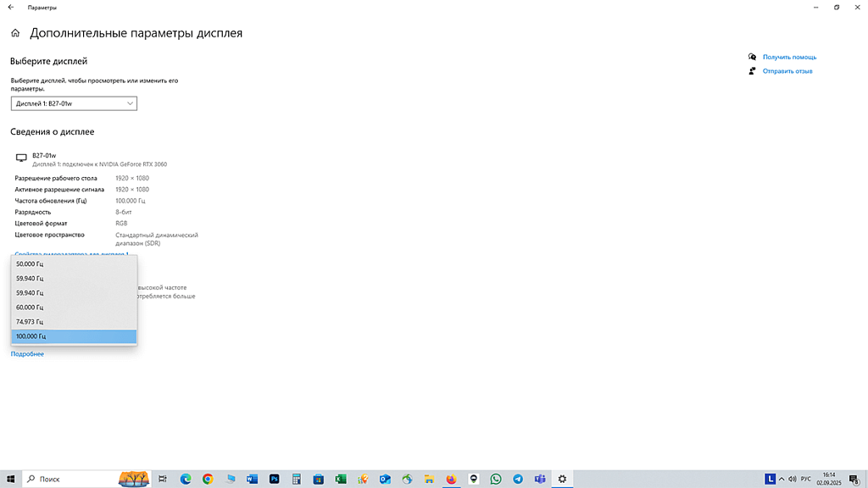868x488 pixels.
Task: Open the display selector dropdown 'Дисплей 1: B27-01w'
Action: 74,103
